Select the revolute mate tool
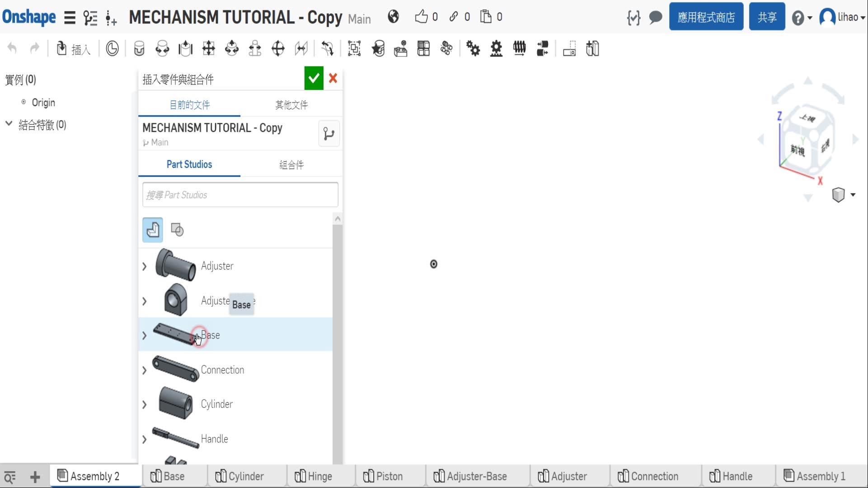Viewport: 868px width, 488px height. click(x=162, y=48)
